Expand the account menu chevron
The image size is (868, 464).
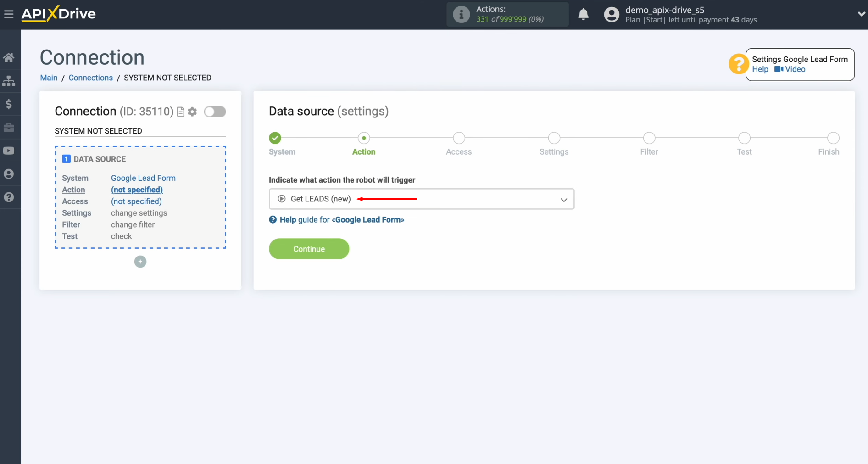[x=861, y=14]
